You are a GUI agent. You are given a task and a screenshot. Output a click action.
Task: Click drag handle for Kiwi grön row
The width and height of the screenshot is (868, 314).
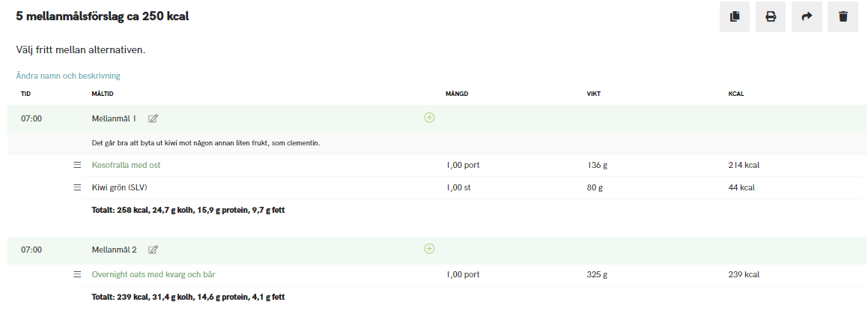pyautogui.click(x=77, y=187)
